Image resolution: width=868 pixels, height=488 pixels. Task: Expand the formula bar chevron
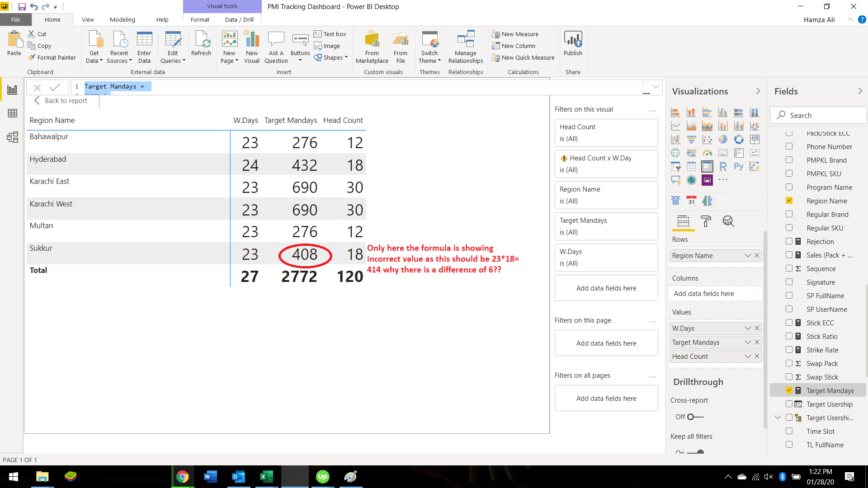tap(656, 86)
